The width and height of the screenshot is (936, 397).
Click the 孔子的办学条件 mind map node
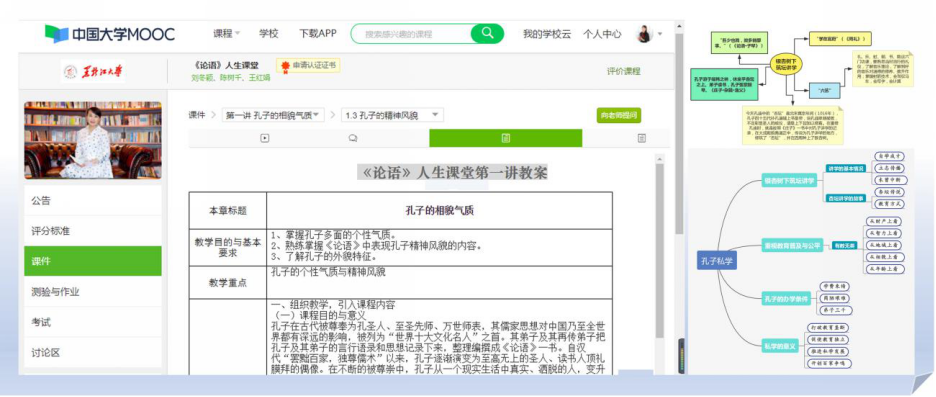pyautogui.click(x=786, y=298)
